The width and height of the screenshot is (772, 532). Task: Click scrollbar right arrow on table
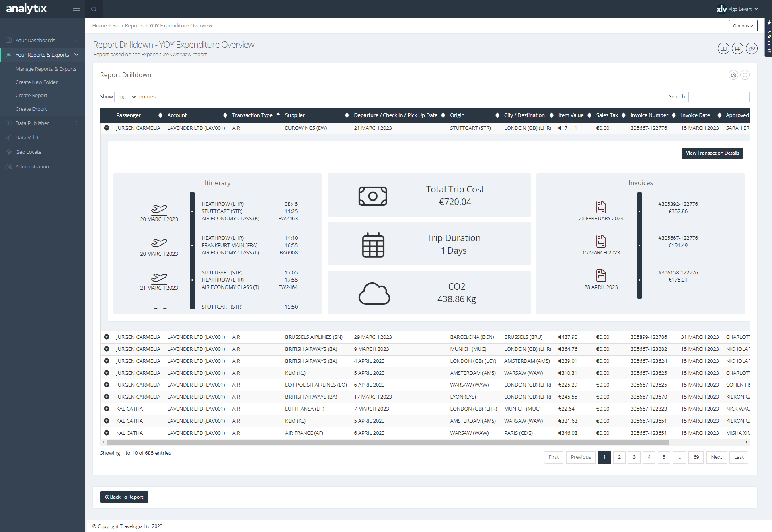tap(747, 442)
